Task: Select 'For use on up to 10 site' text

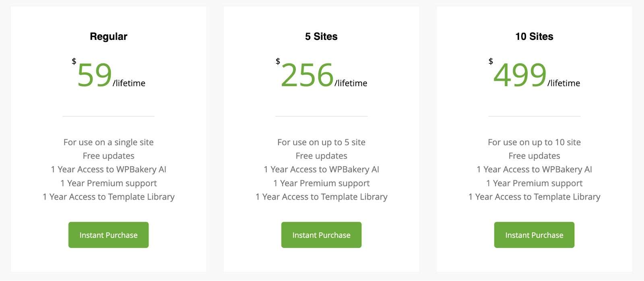Action: coord(534,142)
